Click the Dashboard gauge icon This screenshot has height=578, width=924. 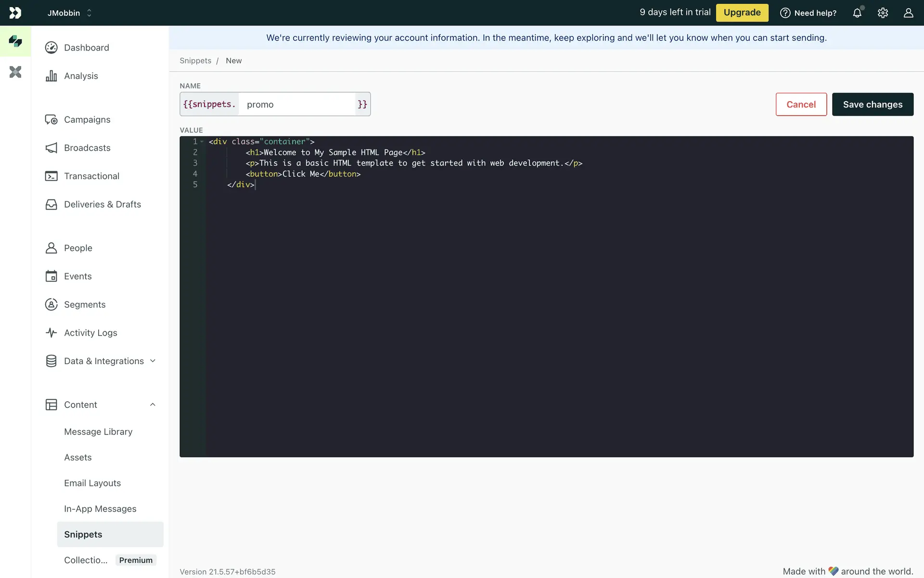(51, 48)
